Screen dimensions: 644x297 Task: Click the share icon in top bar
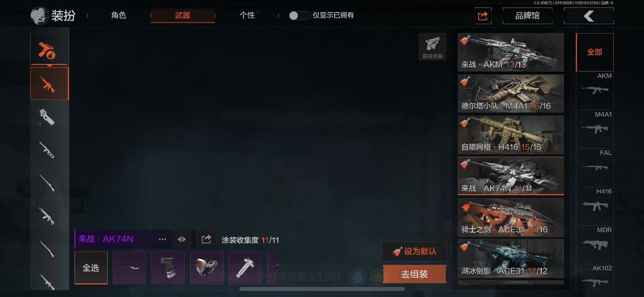(483, 16)
